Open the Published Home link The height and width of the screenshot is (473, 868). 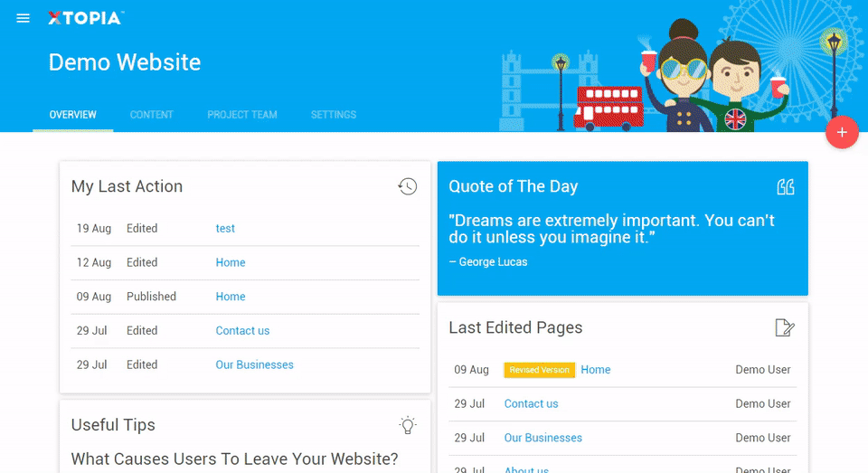[x=231, y=297]
